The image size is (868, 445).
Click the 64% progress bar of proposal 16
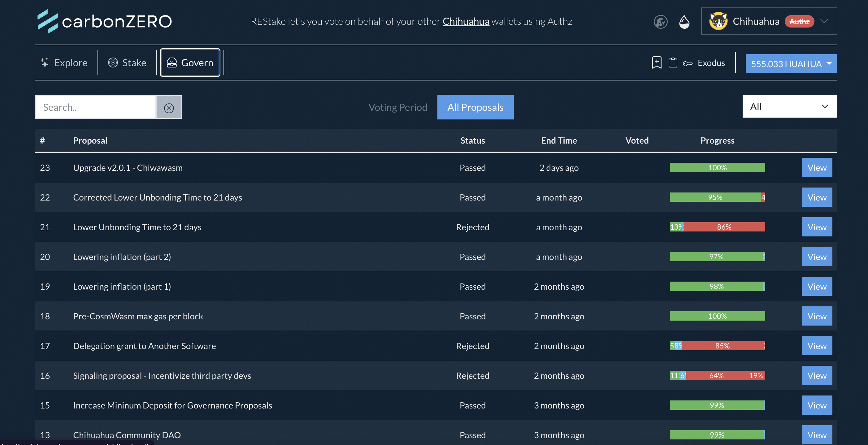coord(717,375)
